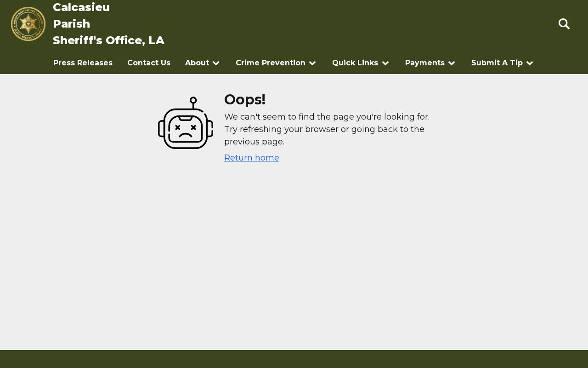Expand the Submit A Tip chevron
Image resolution: width=588 pixels, height=368 pixels.
pyautogui.click(x=530, y=63)
